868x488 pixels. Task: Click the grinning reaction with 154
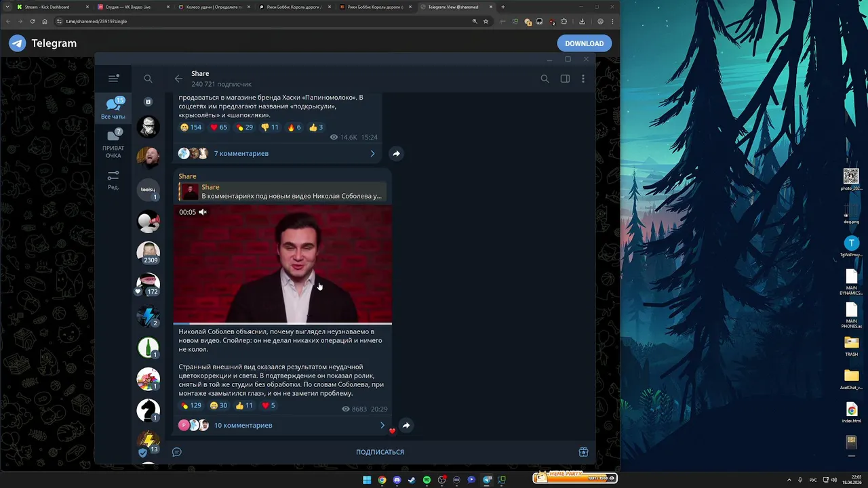(191, 127)
